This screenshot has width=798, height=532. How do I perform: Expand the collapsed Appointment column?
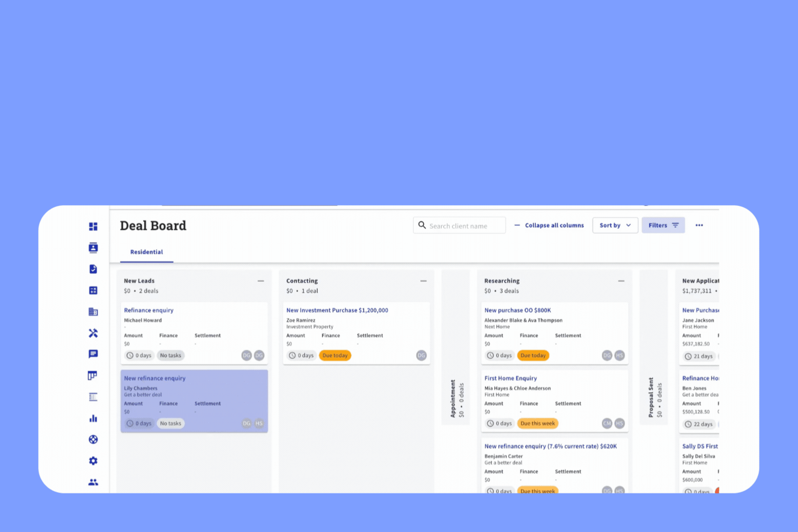(x=456, y=347)
